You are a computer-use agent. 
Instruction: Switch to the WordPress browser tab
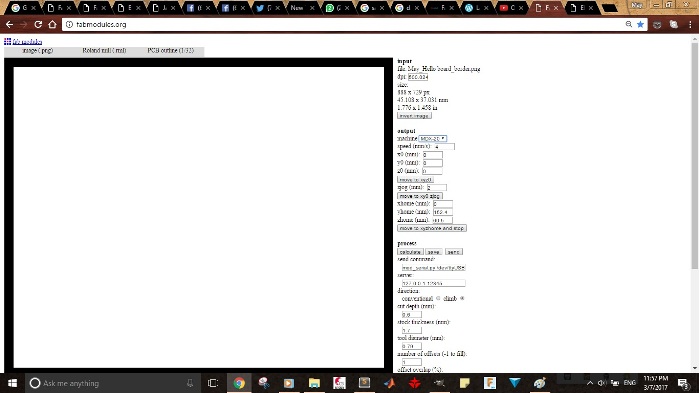(x=477, y=8)
